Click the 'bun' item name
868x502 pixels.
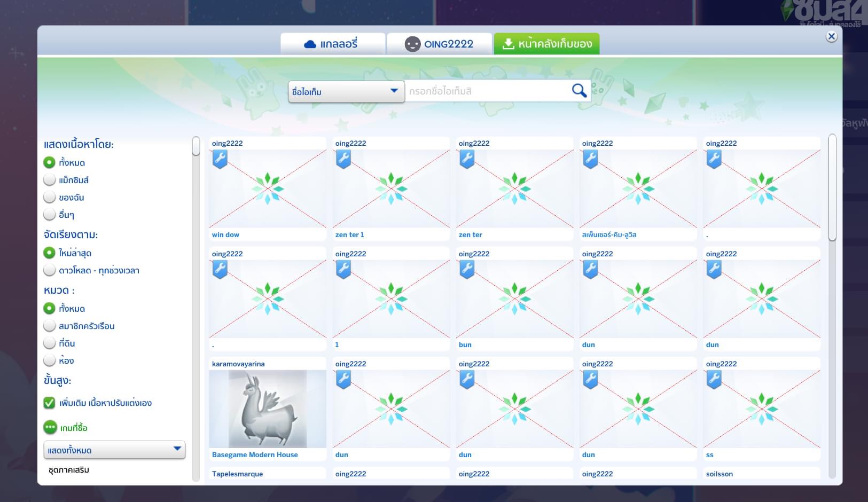pyautogui.click(x=465, y=345)
